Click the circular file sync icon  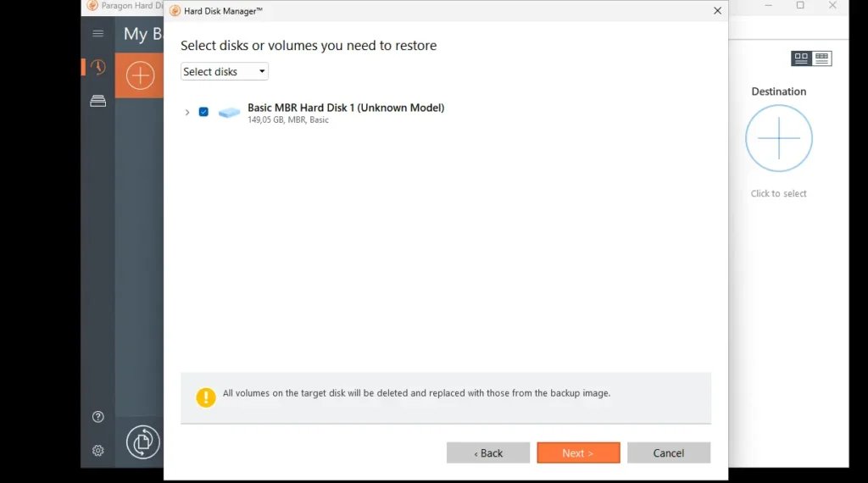click(143, 441)
